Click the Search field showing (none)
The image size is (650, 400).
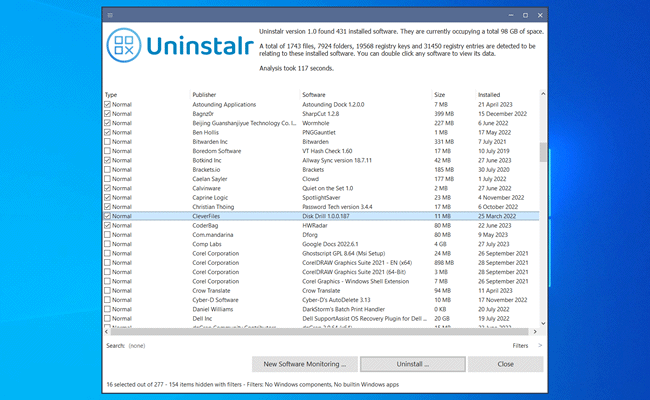point(137,346)
